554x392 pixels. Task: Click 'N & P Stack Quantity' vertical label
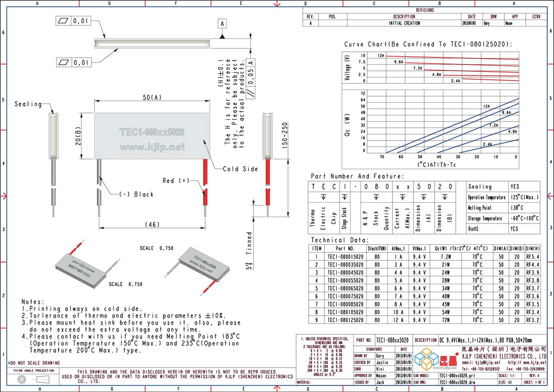coord(376,218)
